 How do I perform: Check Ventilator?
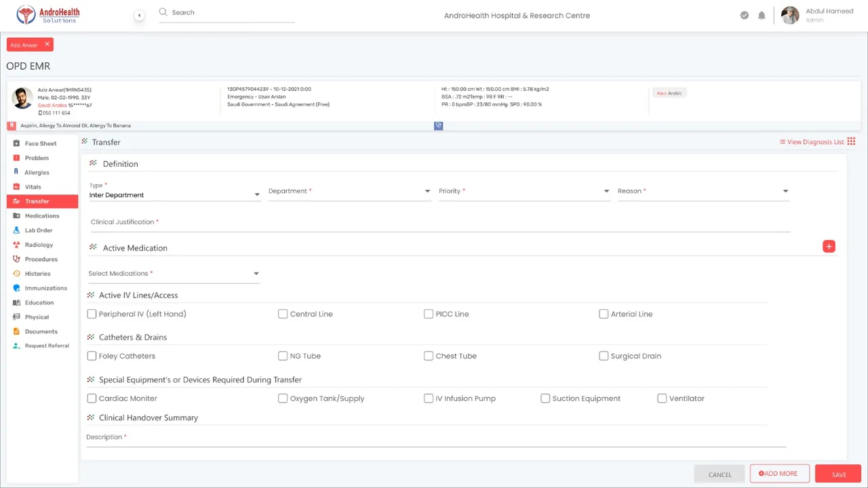click(662, 399)
